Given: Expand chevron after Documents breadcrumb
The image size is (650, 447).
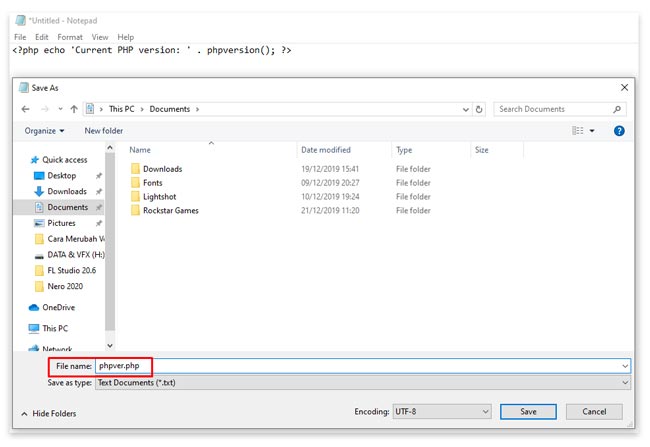Looking at the screenshot, I should click(197, 109).
